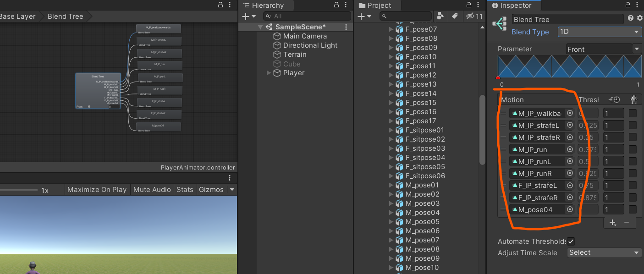
Task: Expand the Player object
Action: pyautogui.click(x=269, y=73)
